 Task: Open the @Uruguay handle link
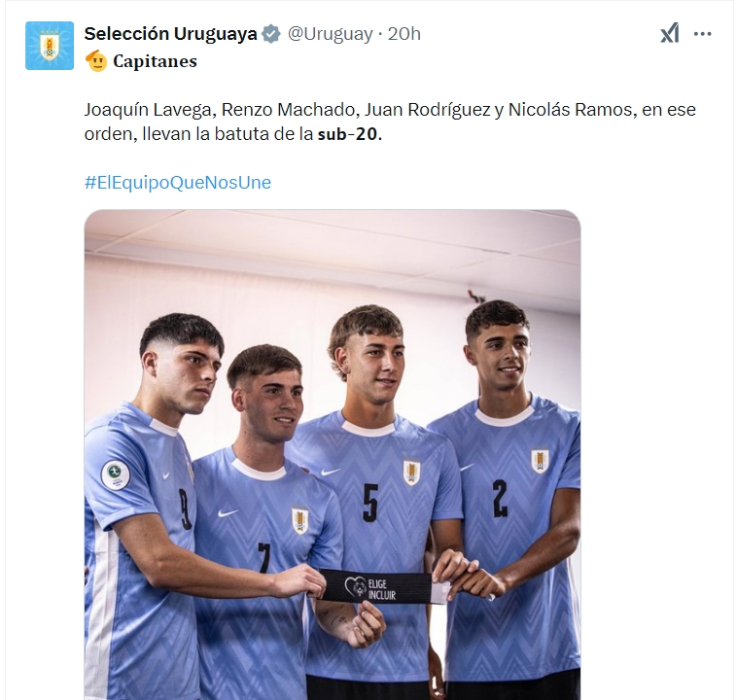(330, 34)
